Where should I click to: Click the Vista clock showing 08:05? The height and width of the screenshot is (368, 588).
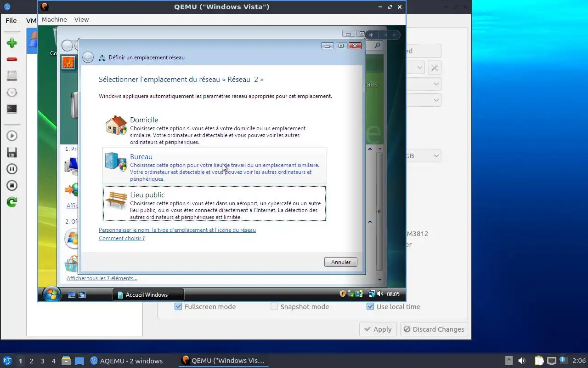coord(393,294)
